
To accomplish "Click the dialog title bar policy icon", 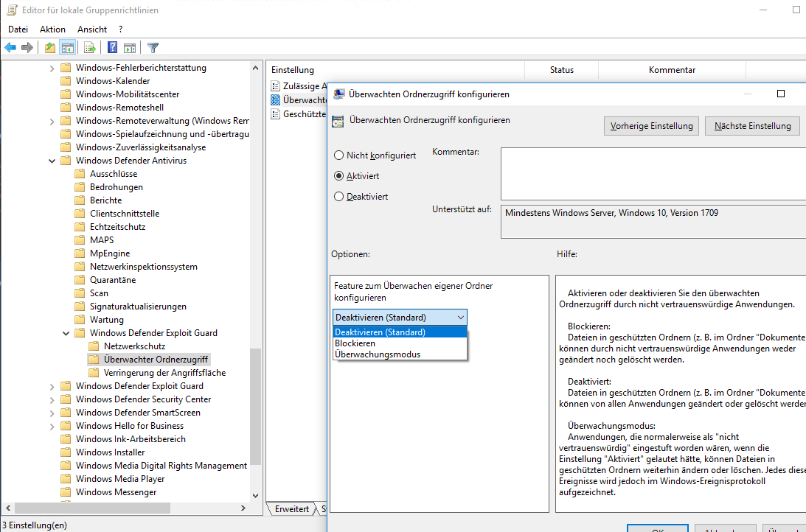I will coord(338,94).
